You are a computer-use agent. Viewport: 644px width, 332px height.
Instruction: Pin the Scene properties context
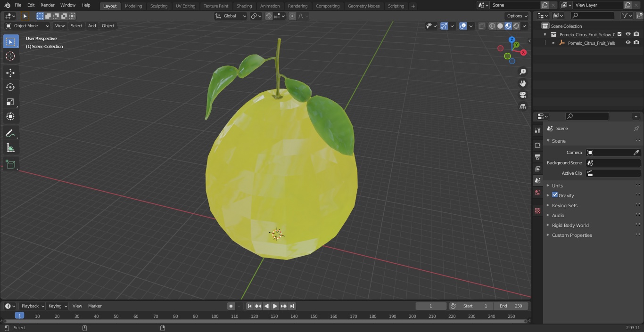(x=636, y=129)
